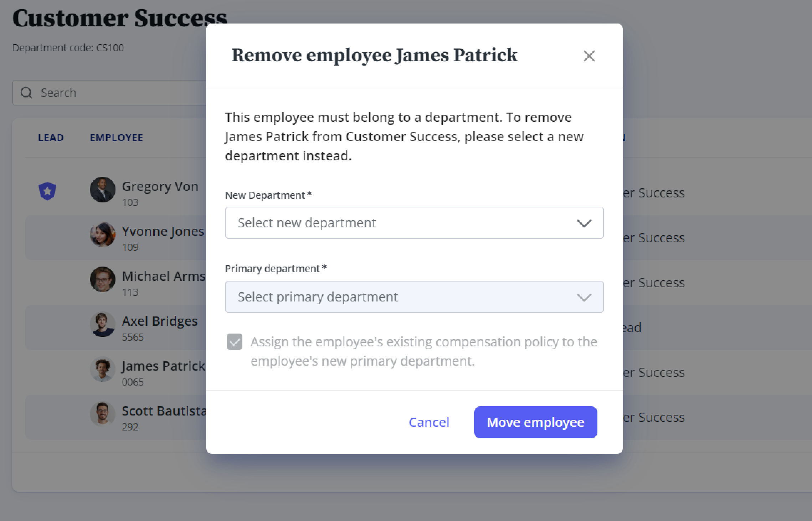Toggle the compensation policy checkbox
Image resolution: width=812 pixels, height=521 pixels.
235,342
